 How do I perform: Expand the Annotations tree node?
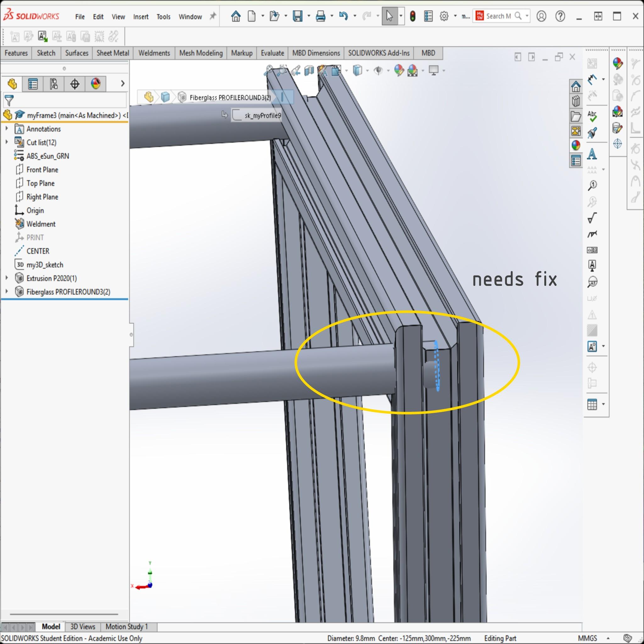click(x=7, y=128)
